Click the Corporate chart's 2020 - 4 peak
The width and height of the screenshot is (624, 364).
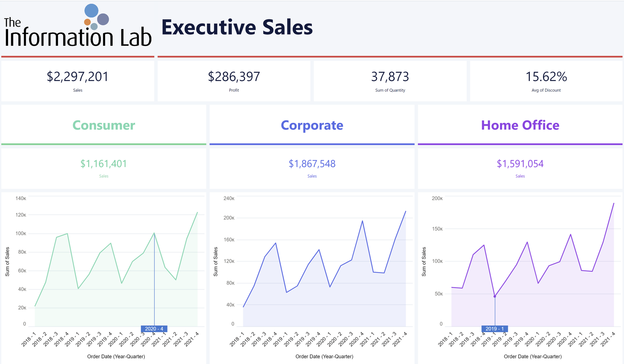coord(362,221)
